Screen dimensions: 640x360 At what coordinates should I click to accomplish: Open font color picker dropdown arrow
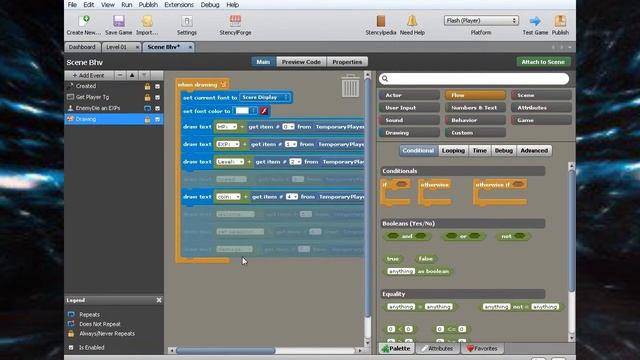(x=253, y=111)
